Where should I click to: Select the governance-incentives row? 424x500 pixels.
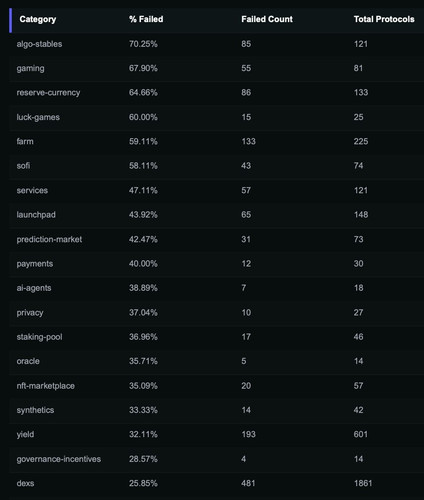click(217, 459)
